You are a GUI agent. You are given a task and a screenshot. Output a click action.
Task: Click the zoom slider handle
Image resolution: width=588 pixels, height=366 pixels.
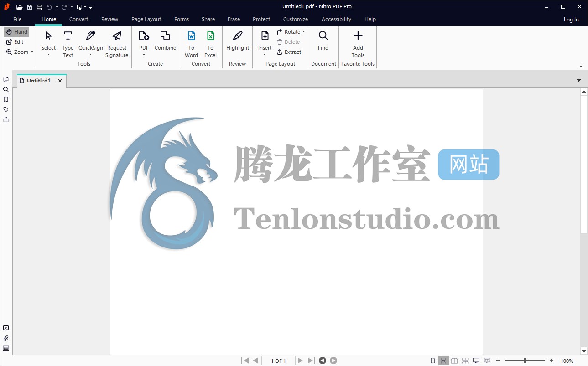click(525, 361)
